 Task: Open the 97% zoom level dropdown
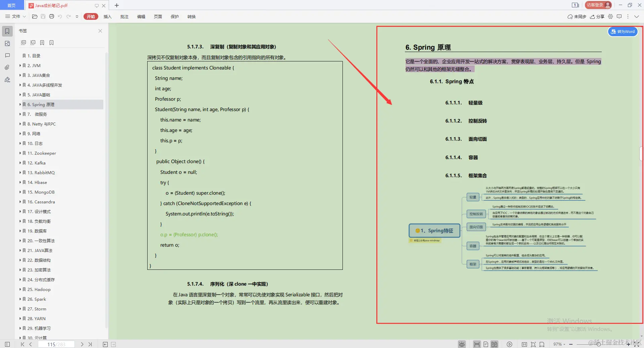tap(559, 344)
